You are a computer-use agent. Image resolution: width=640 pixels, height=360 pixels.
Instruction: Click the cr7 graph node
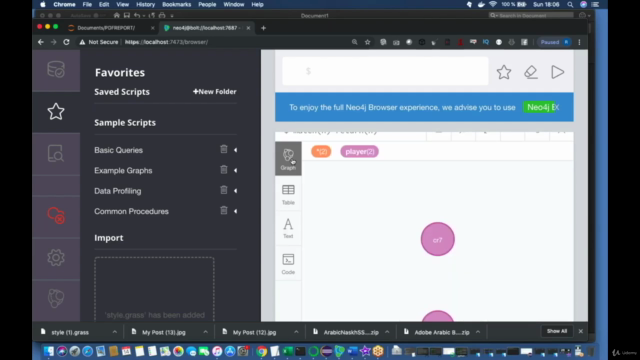[438, 239]
